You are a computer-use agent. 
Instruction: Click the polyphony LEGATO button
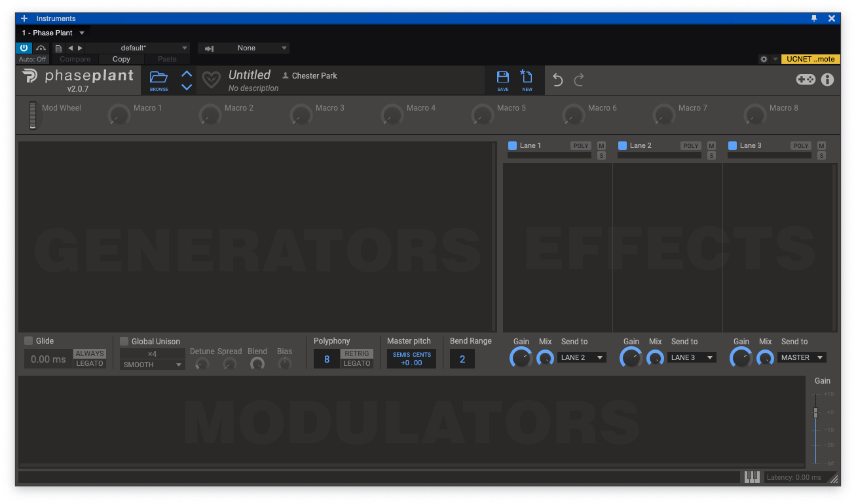coord(357,363)
